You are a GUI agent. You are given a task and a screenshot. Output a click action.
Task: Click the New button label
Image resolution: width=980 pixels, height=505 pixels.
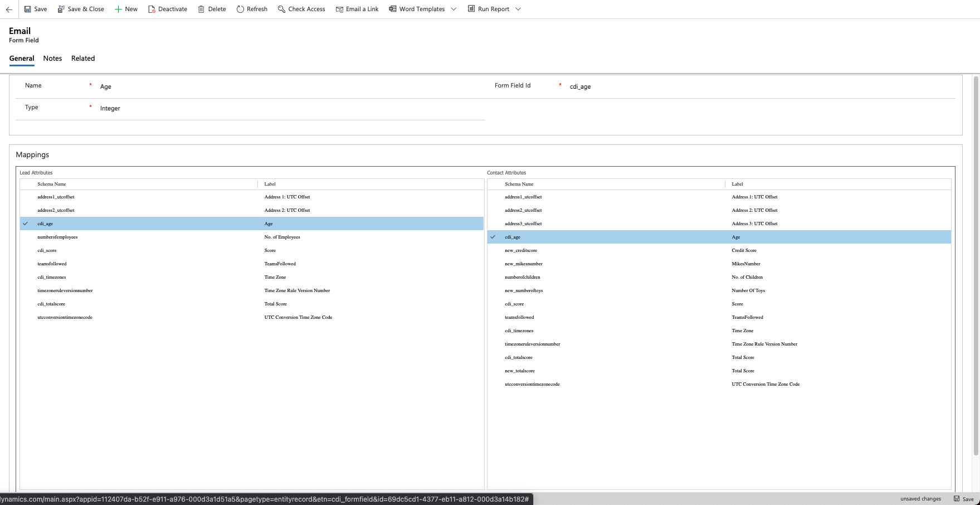131,9
